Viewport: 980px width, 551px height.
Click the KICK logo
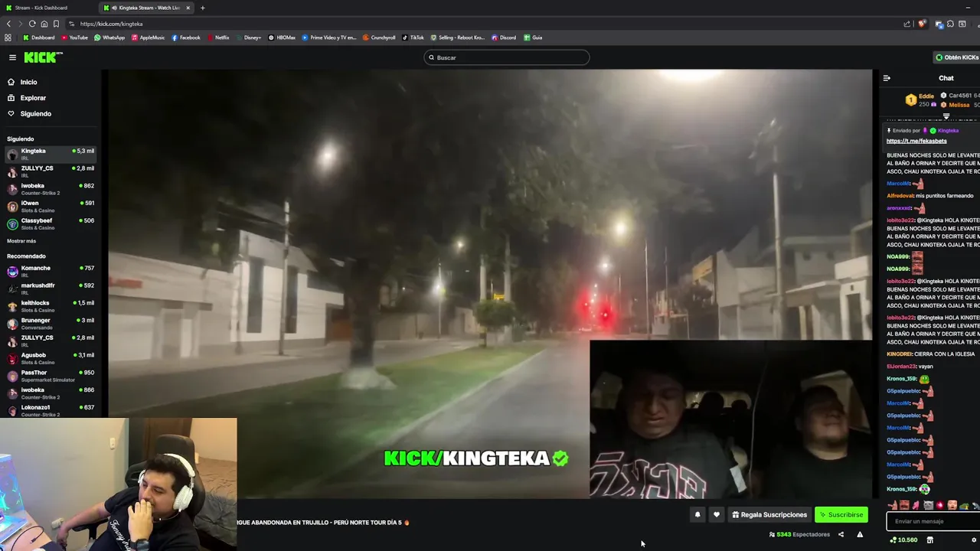tap(43, 57)
